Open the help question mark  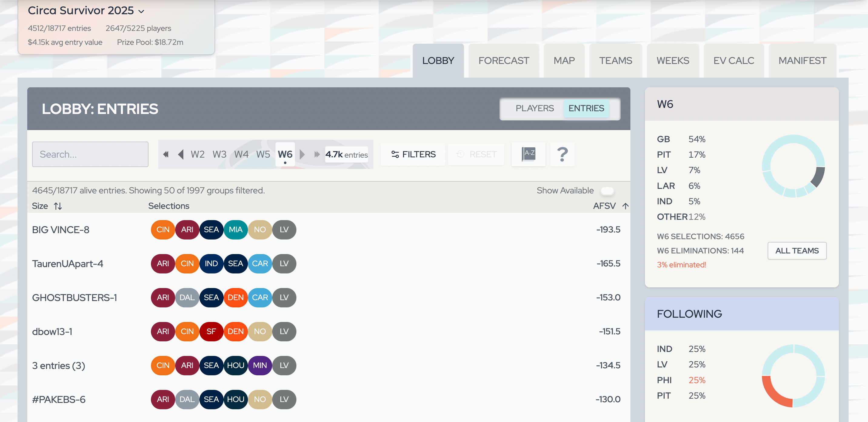pyautogui.click(x=562, y=154)
